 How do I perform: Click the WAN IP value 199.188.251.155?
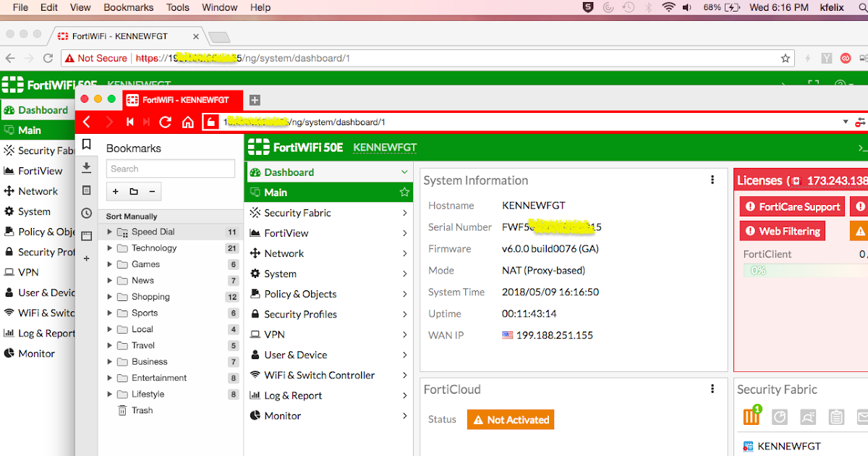click(x=555, y=335)
